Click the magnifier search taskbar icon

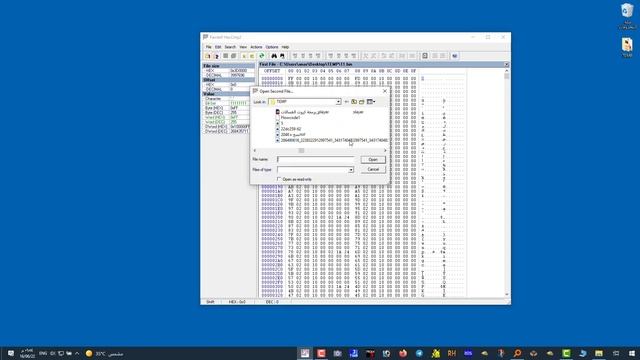[x=517, y=353]
